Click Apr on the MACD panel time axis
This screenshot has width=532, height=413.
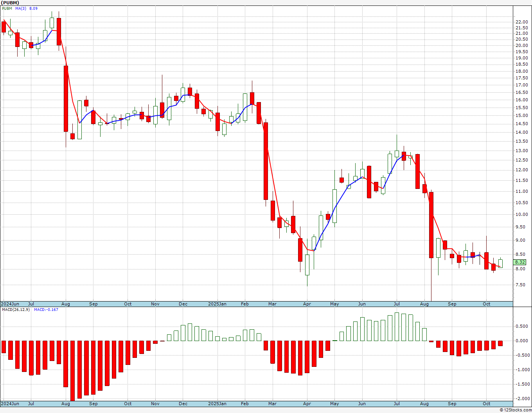307,404
